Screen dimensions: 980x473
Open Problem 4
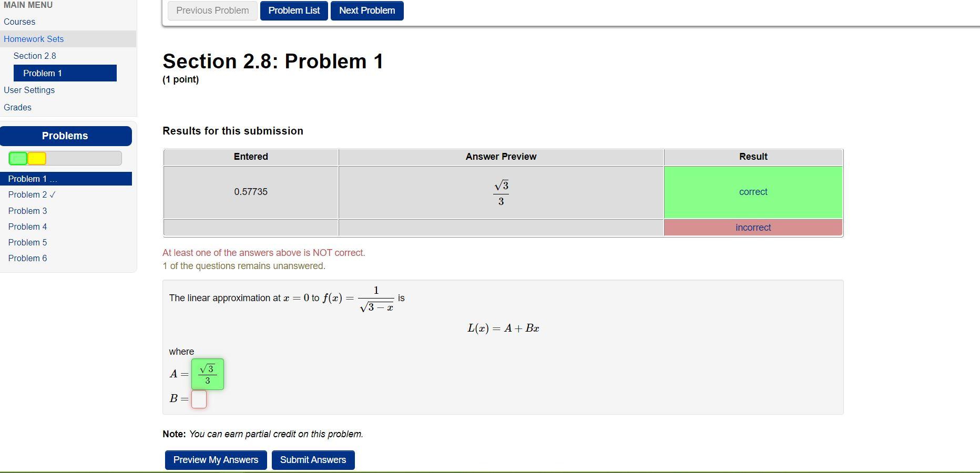click(27, 227)
